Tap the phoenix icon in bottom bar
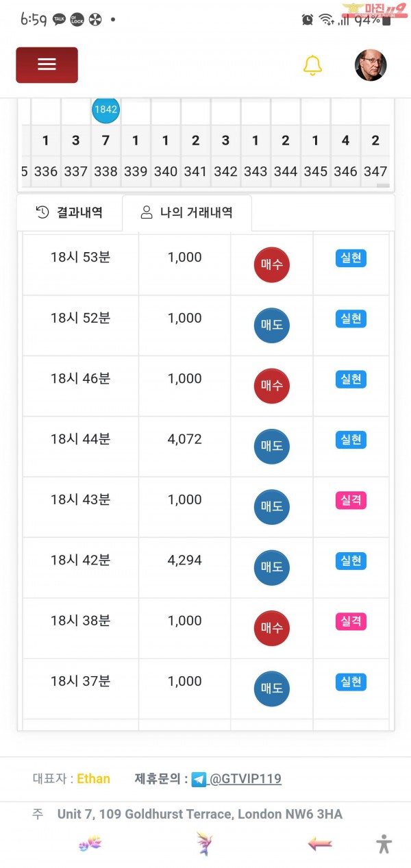 click(204, 844)
